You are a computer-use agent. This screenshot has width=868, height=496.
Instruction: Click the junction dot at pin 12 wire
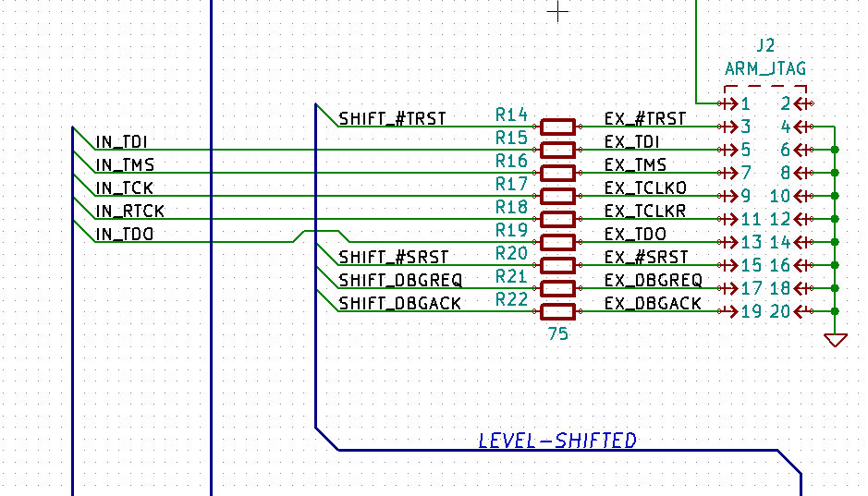pos(835,219)
